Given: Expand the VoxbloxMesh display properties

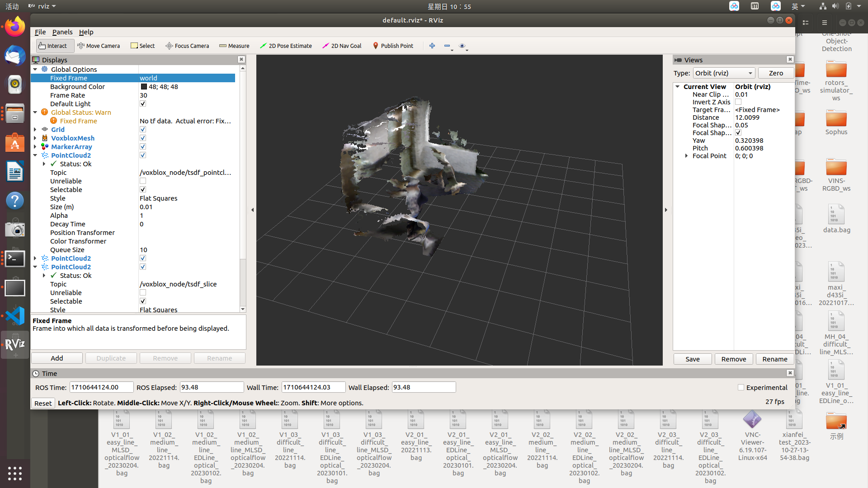Looking at the screenshot, I should click(35, 138).
